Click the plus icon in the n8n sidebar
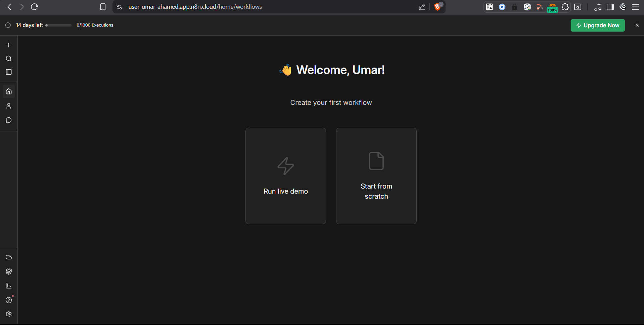The image size is (644, 325). (x=9, y=45)
